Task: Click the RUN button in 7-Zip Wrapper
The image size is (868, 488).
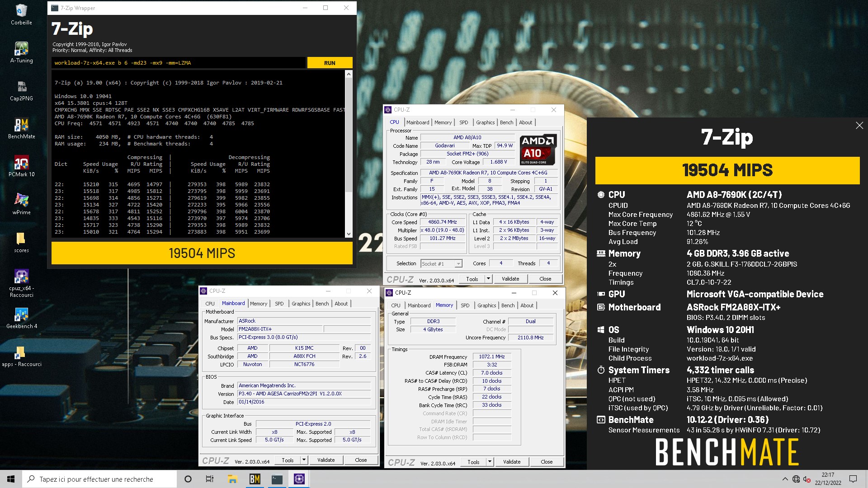Action: point(330,63)
